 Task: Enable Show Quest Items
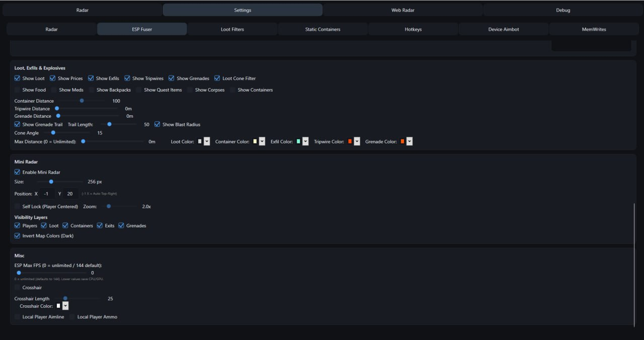(x=139, y=90)
